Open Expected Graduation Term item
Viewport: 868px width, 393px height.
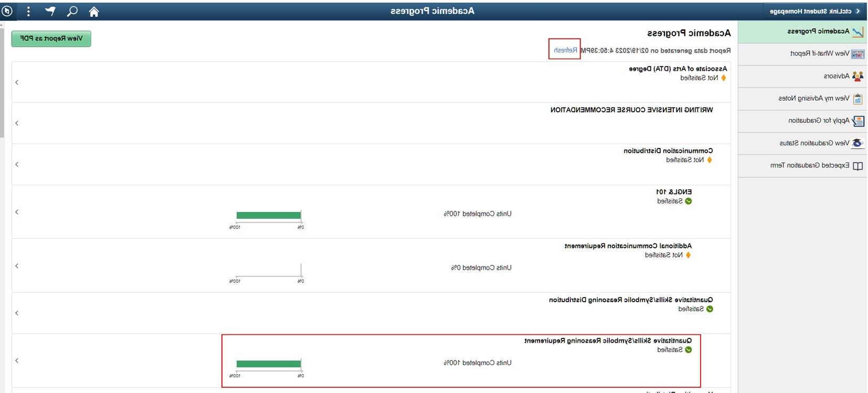[x=802, y=166]
